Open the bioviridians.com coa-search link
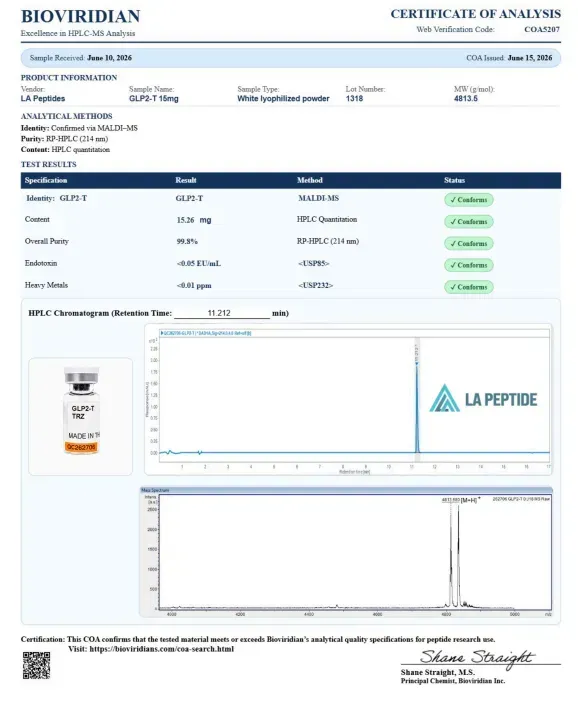The image size is (578, 713). tap(161, 649)
